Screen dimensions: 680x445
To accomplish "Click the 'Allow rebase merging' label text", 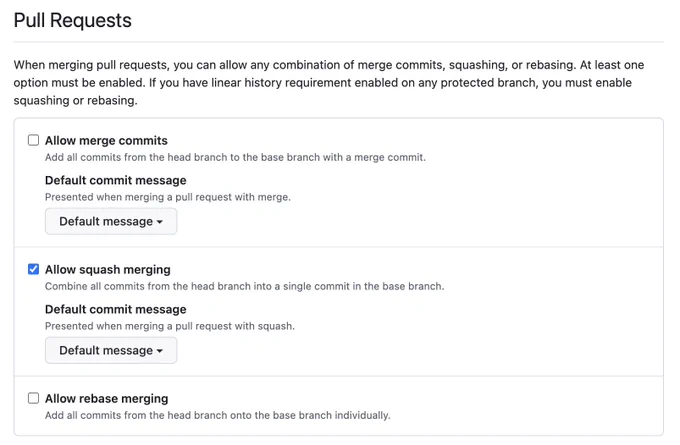I will (107, 399).
